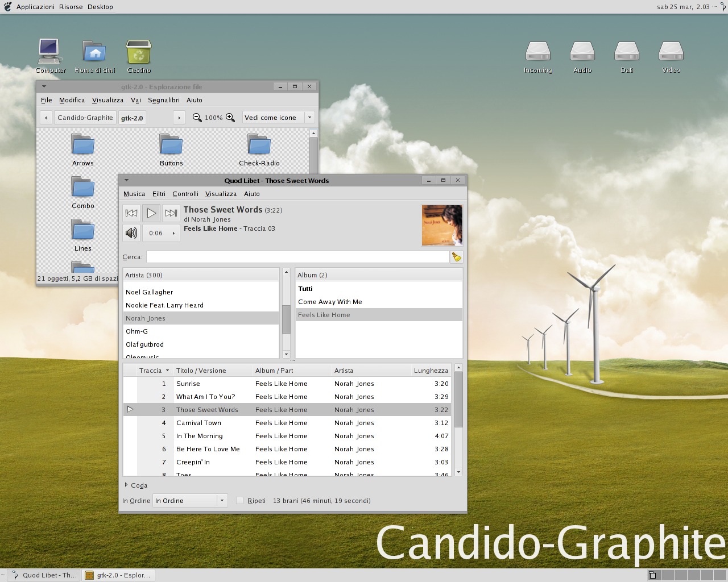Click the Album (2) pane header
Viewport: 728px width, 582px height.
(379, 275)
